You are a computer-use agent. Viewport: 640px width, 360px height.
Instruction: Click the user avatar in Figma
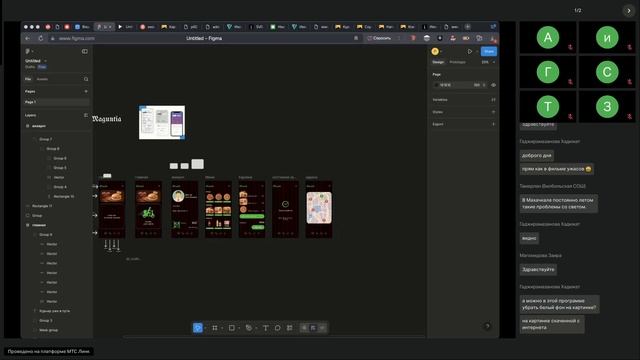click(x=435, y=51)
